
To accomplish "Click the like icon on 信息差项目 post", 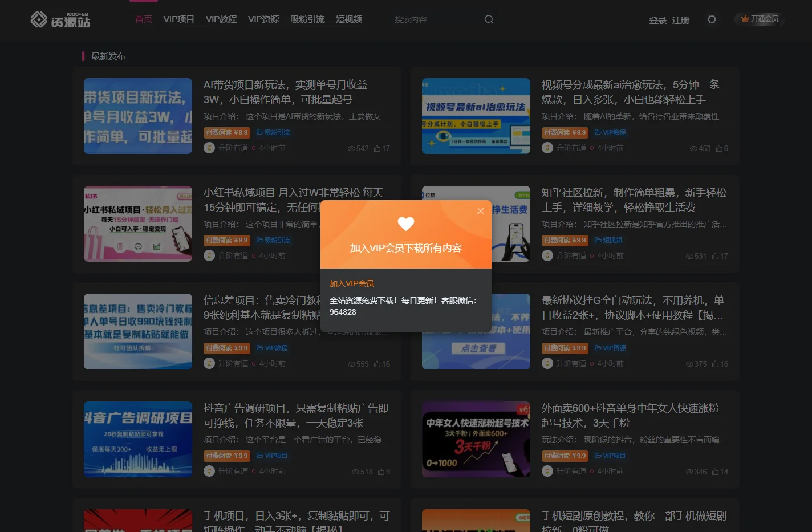I will [x=377, y=364].
